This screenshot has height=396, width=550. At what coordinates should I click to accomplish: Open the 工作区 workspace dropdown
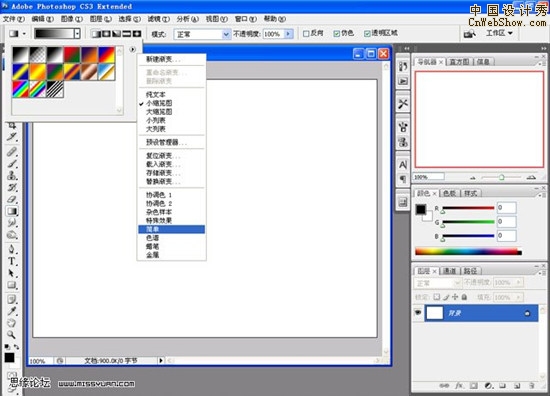pyautogui.click(x=499, y=33)
